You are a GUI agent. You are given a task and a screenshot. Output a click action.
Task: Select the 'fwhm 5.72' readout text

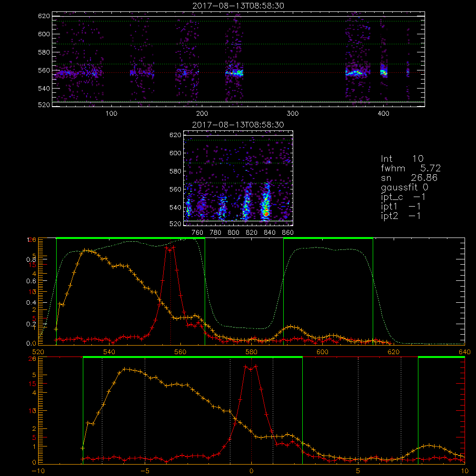click(411, 168)
